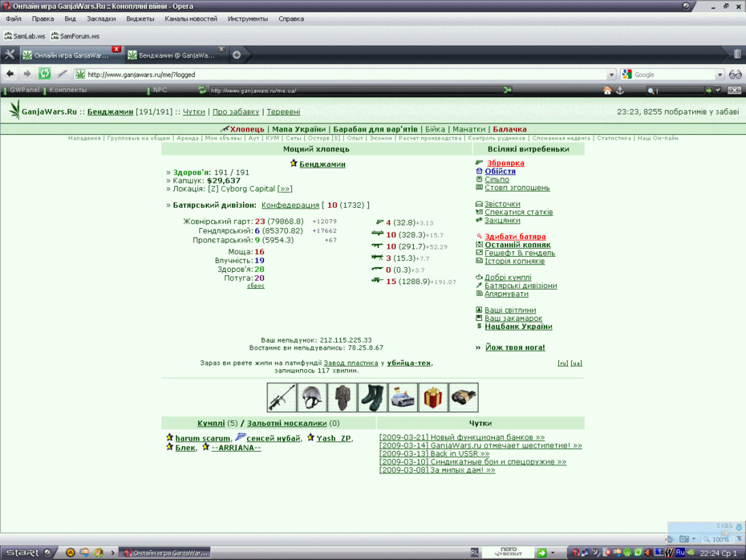
Task: Open the panels wrench icon in tab bar
Action: 10,55
